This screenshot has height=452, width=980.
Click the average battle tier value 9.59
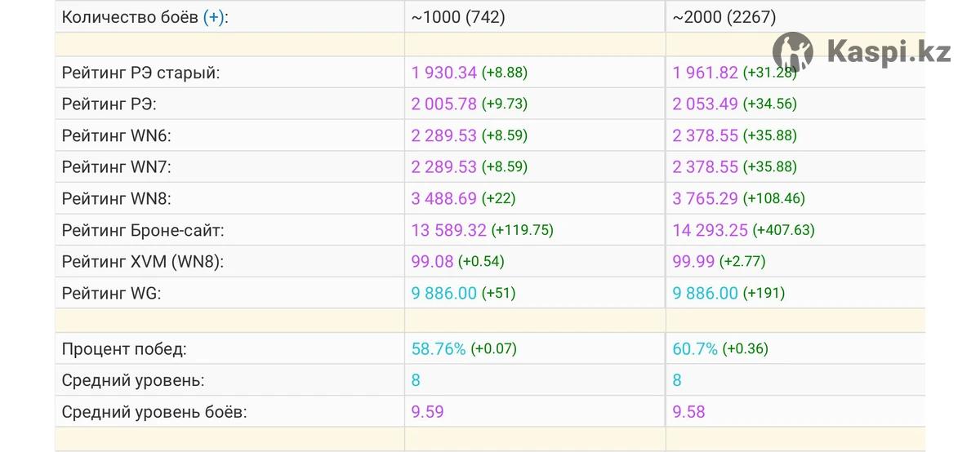point(427,412)
